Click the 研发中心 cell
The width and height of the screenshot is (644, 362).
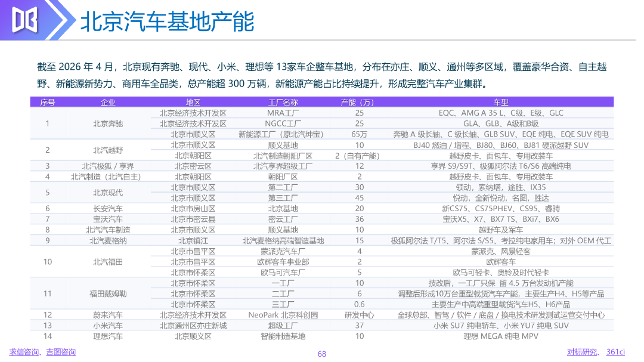click(360, 315)
